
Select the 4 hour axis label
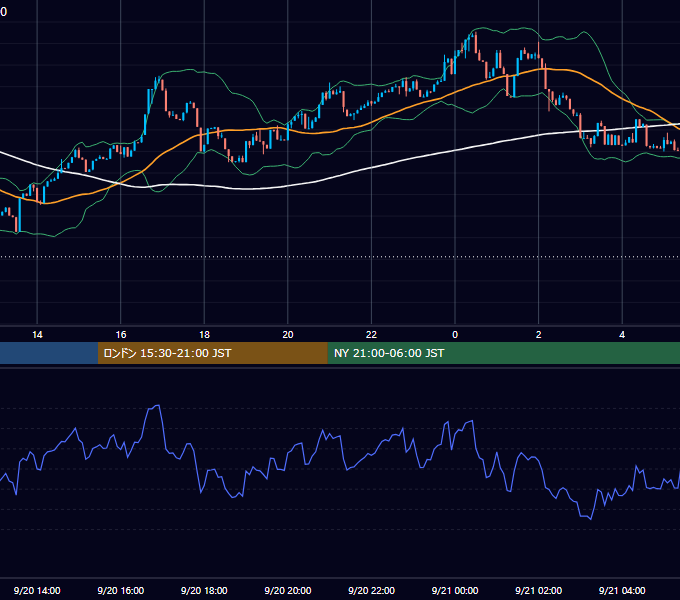622,335
